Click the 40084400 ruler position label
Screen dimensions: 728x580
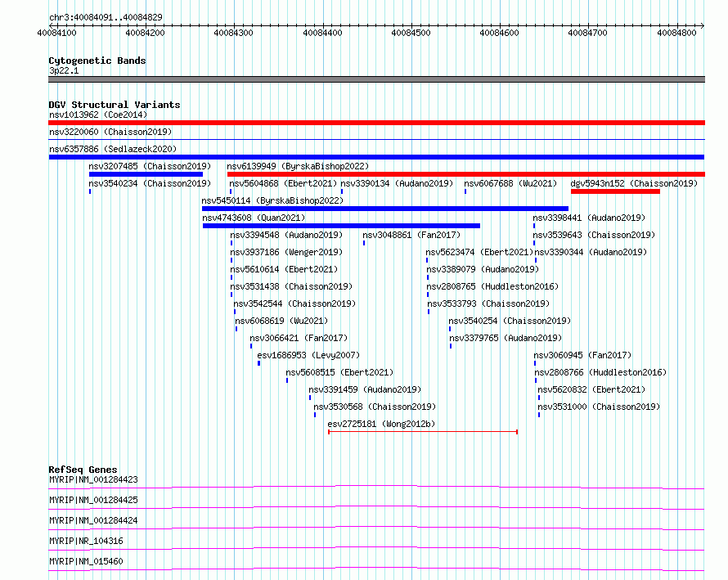(322, 33)
